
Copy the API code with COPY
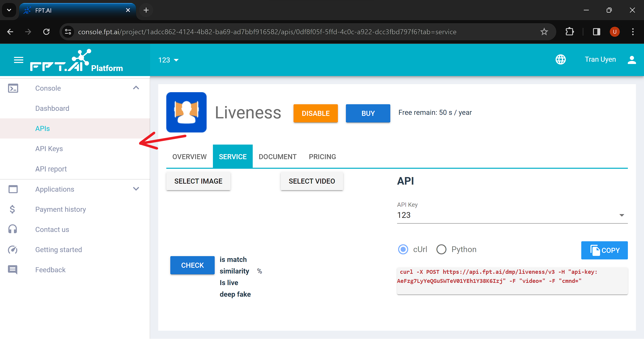(x=604, y=250)
